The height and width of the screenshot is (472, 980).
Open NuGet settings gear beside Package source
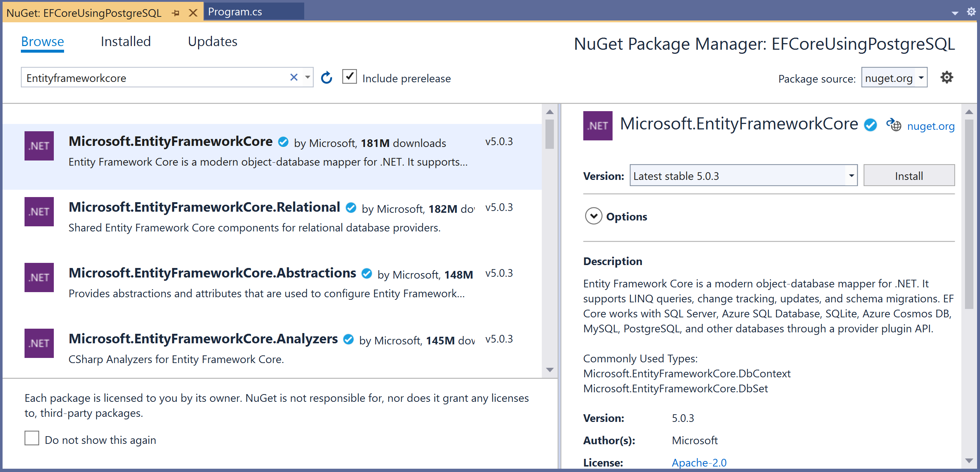[x=947, y=78]
